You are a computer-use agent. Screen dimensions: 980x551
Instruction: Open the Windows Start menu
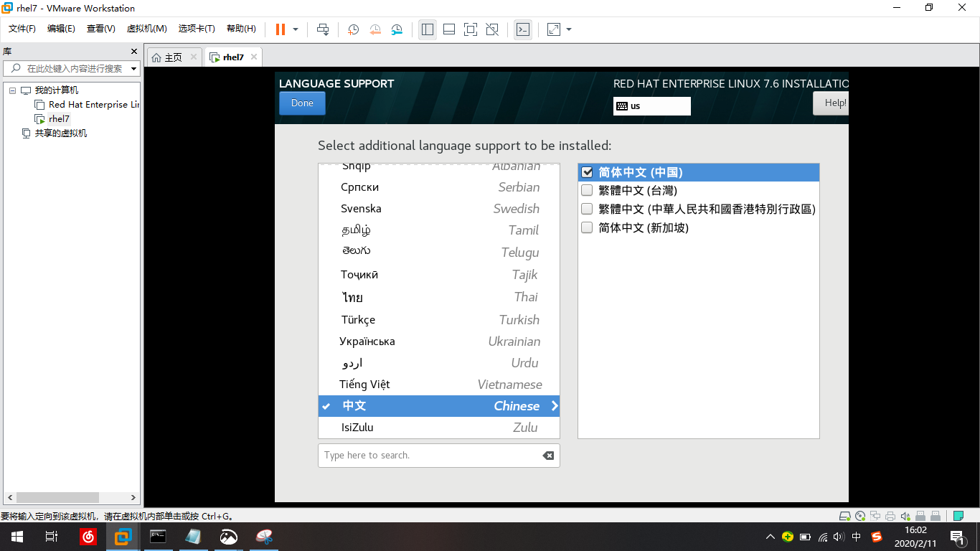[x=17, y=536]
